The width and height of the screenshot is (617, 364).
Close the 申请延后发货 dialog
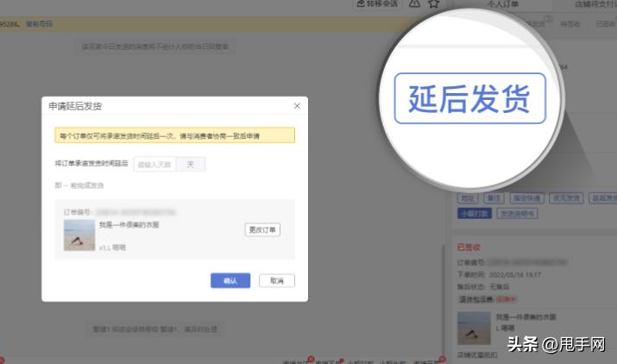click(297, 105)
